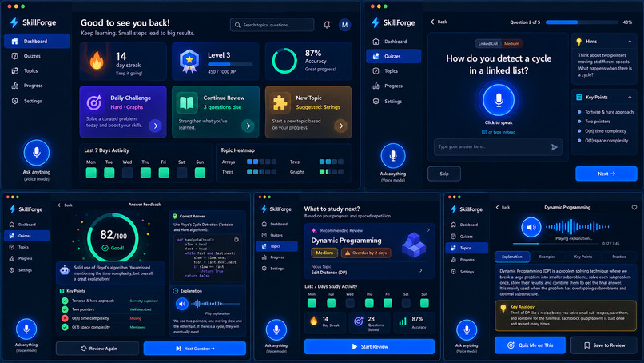Click the copy icon on the hasCycle code block
The image size is (644, 363).
coord(237,240)
